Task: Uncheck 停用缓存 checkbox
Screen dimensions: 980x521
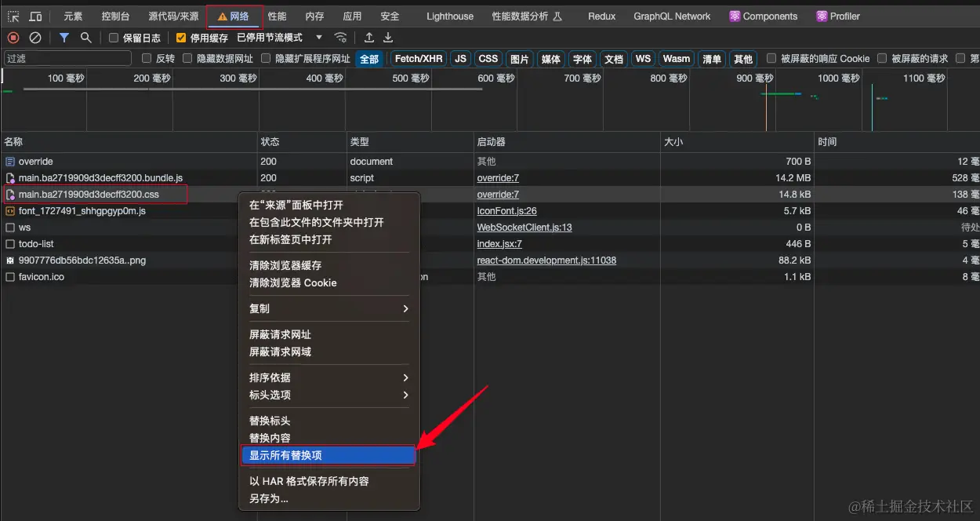Action: pyautogui.click(x=181, y=38)
